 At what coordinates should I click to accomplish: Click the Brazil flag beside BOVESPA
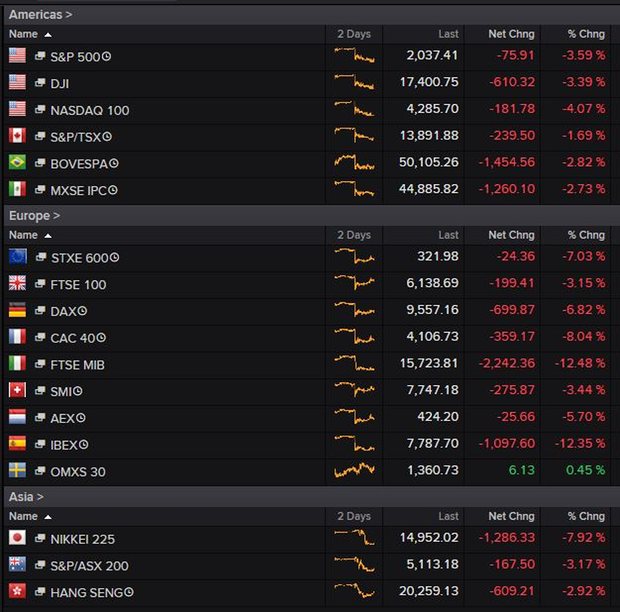pos(17,162)
